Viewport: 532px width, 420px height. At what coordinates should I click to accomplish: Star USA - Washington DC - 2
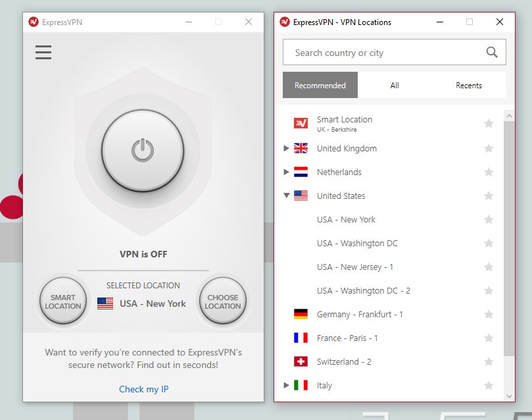point(489,290)
